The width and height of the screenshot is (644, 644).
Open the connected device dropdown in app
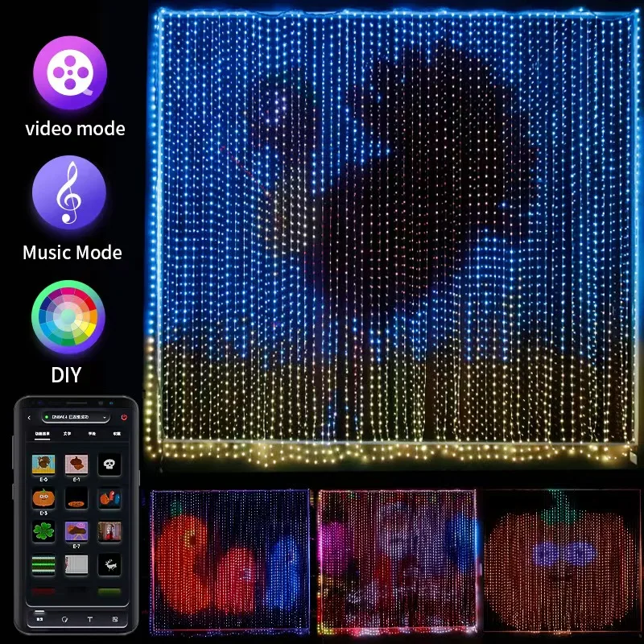click(76, 417)
